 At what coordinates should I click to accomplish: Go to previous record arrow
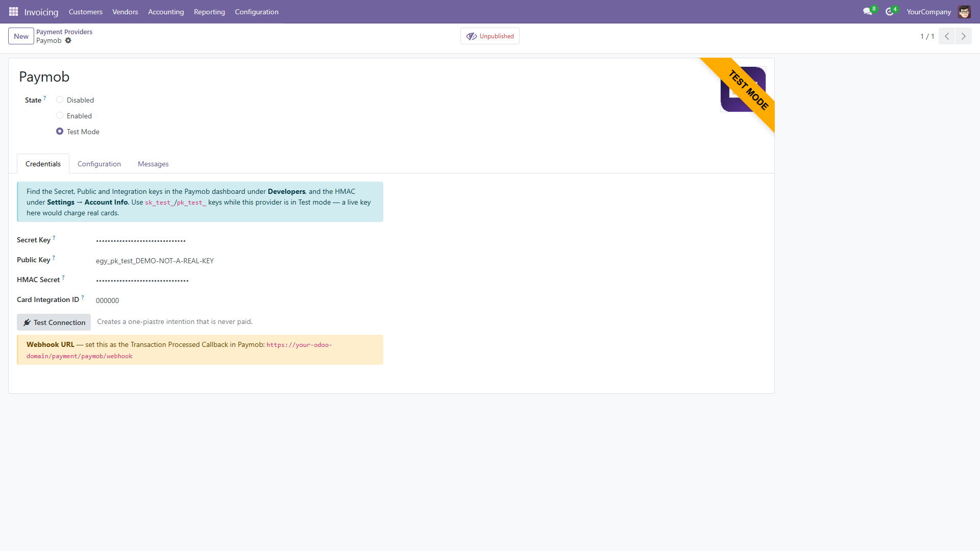click(x=947, y=36)
